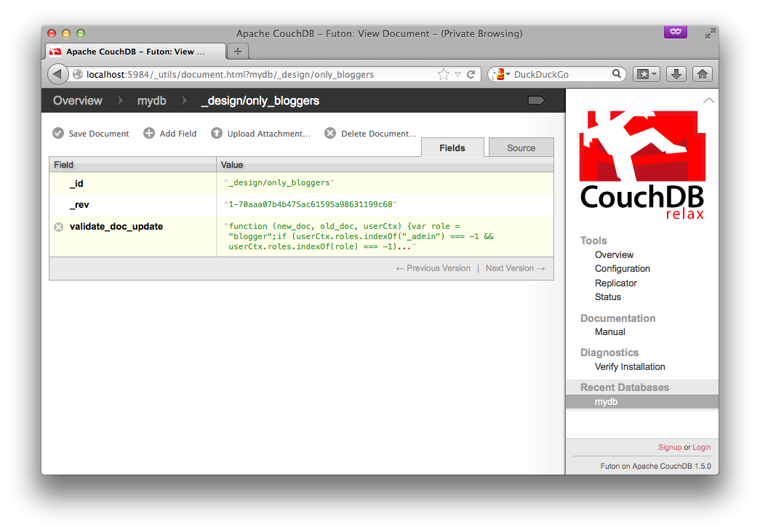This screenshot has height=532, width=760.
Task: Switch to the Source tab
Action: click(x=521, y=148)
